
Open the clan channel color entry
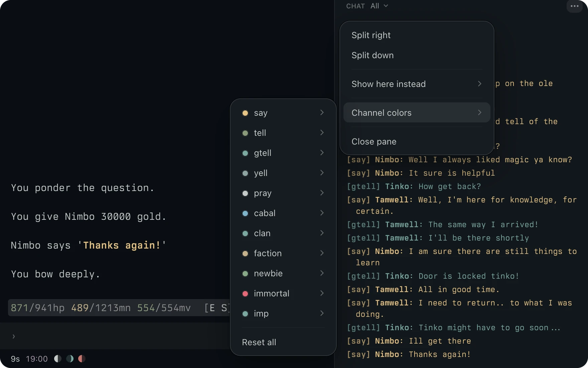[x=283, y=233]
